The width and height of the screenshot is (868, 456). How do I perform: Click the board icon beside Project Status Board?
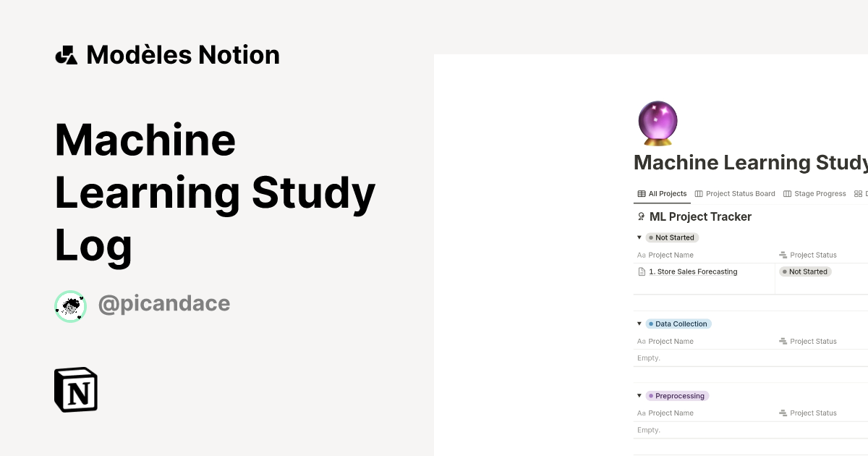[699, 193]
